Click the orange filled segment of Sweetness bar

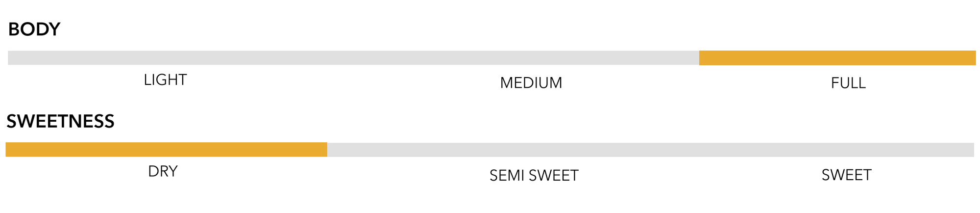[166, 150]
